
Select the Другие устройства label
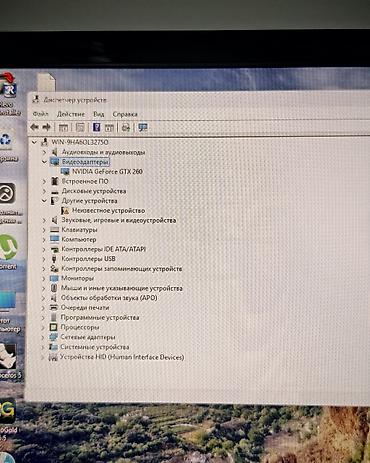[x=89, y=201]
